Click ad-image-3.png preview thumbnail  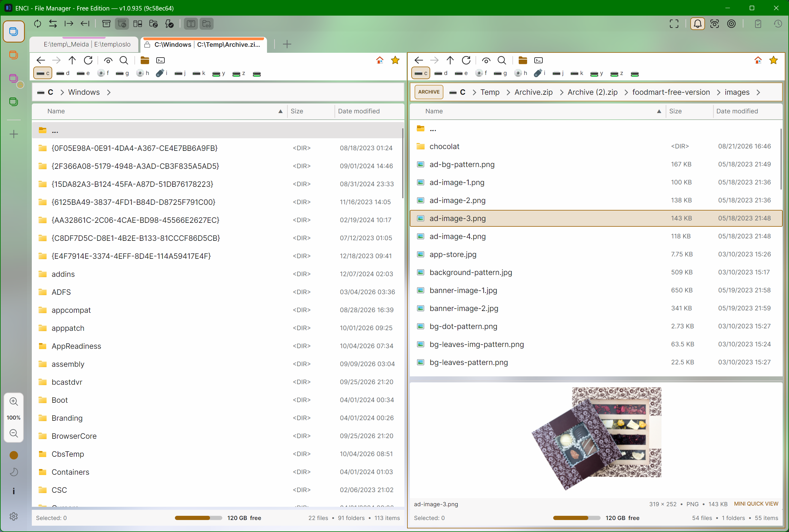tap(597, 438)
